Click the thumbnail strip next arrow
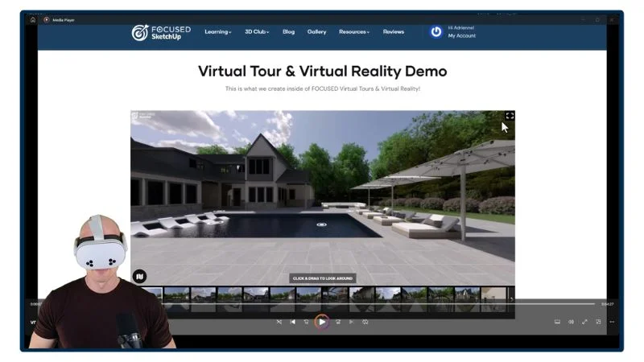Screen dimensions: 644x362 511,299
